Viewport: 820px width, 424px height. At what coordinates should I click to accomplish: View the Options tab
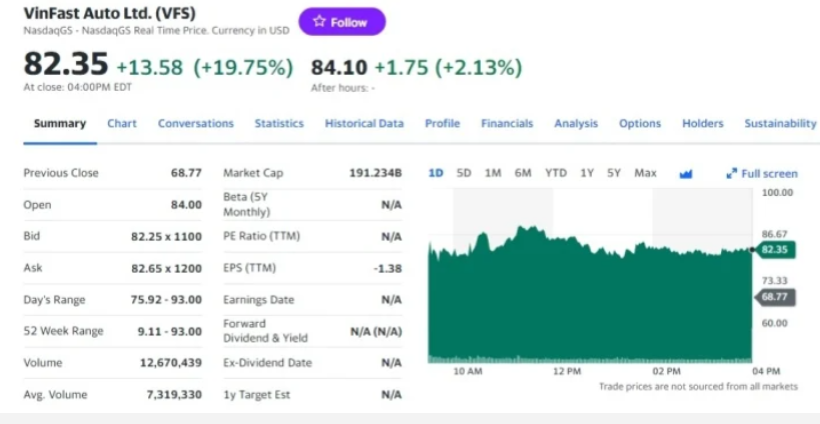tap(640, 123)
